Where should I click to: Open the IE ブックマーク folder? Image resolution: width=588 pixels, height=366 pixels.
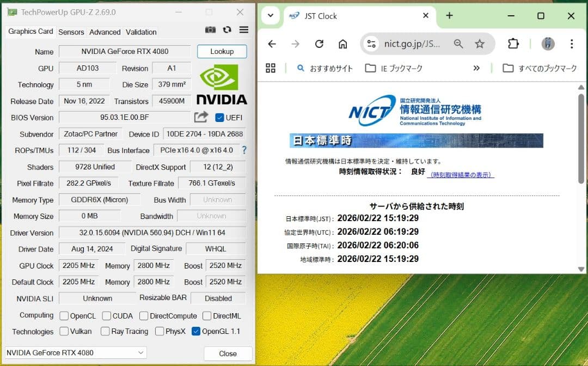[394, 68]
